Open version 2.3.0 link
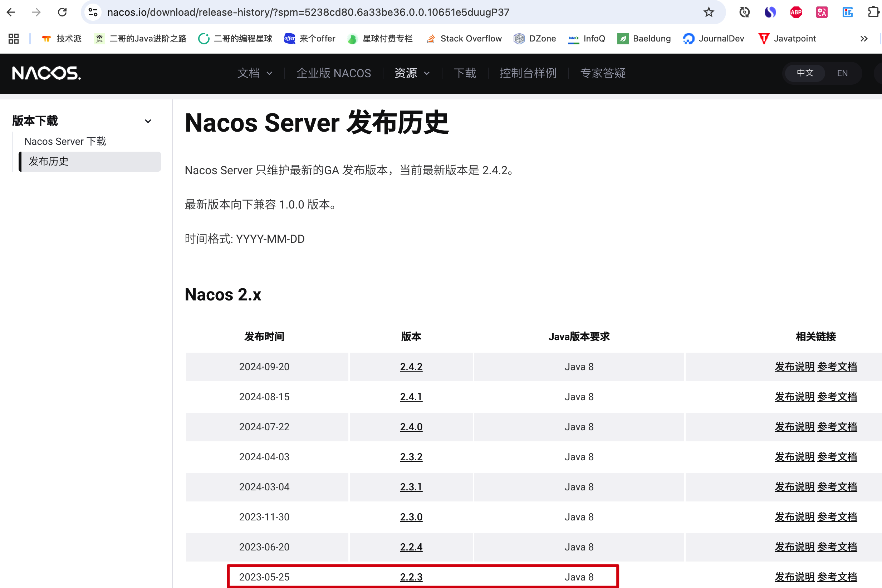 tap(411, 517)
